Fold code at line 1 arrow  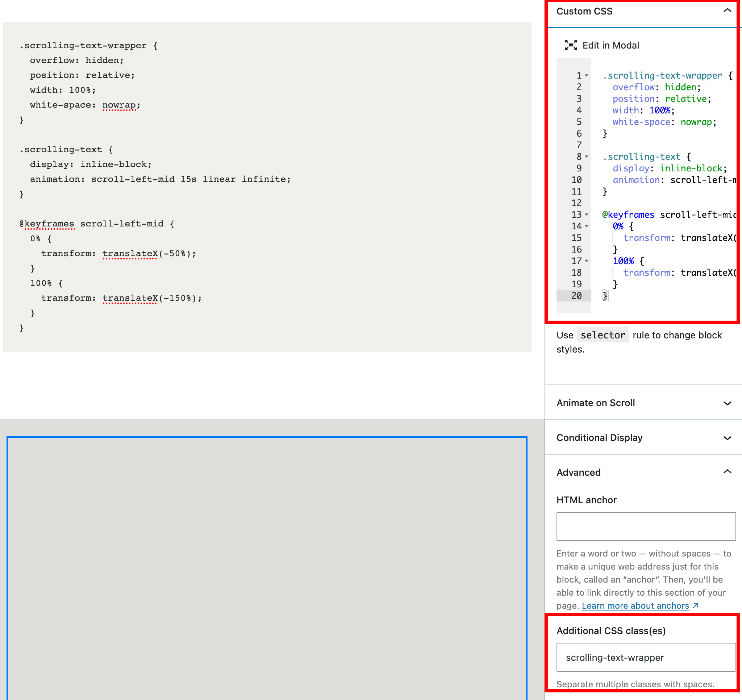point(587,76)
